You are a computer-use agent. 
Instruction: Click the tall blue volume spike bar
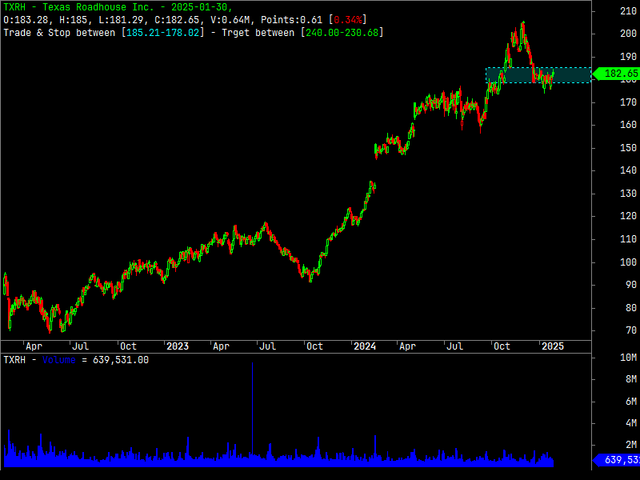[x=252, y=408]
